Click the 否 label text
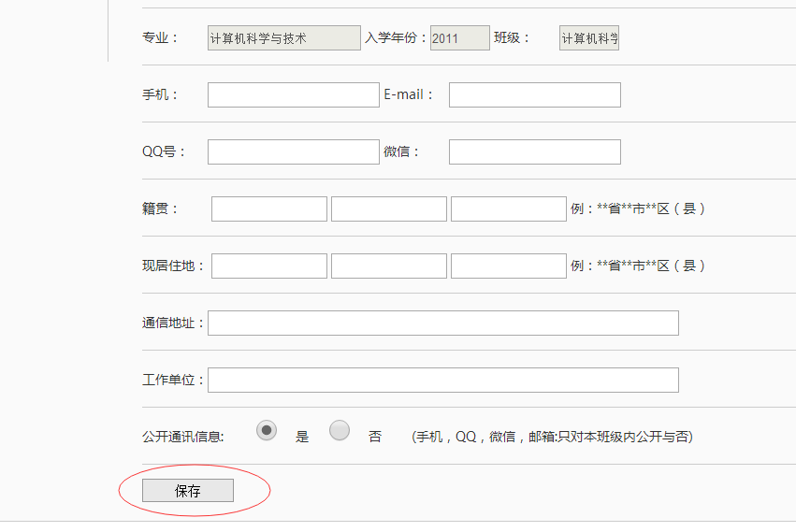 click(375, 437)
